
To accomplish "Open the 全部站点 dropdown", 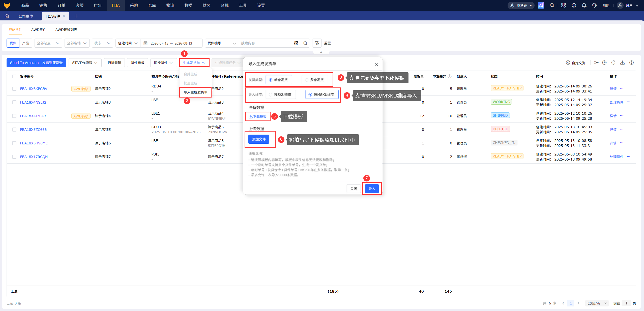I will coord(48,43).
